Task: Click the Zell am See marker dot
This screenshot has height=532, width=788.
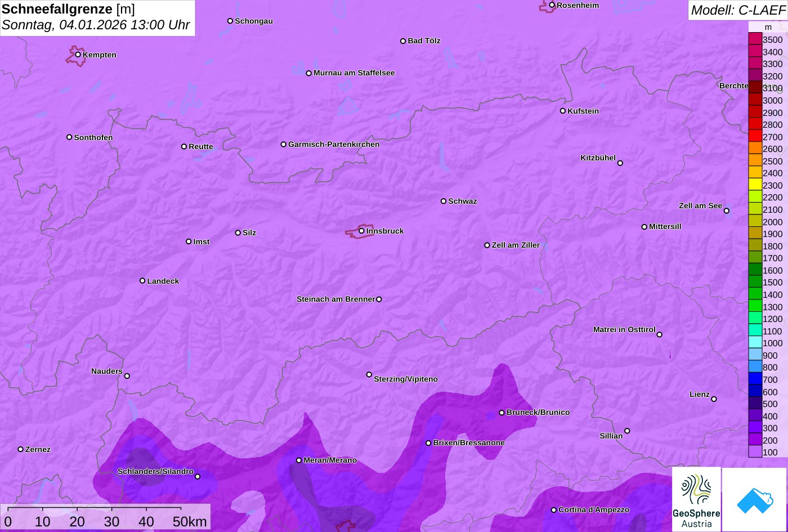Action: [727, 211]
